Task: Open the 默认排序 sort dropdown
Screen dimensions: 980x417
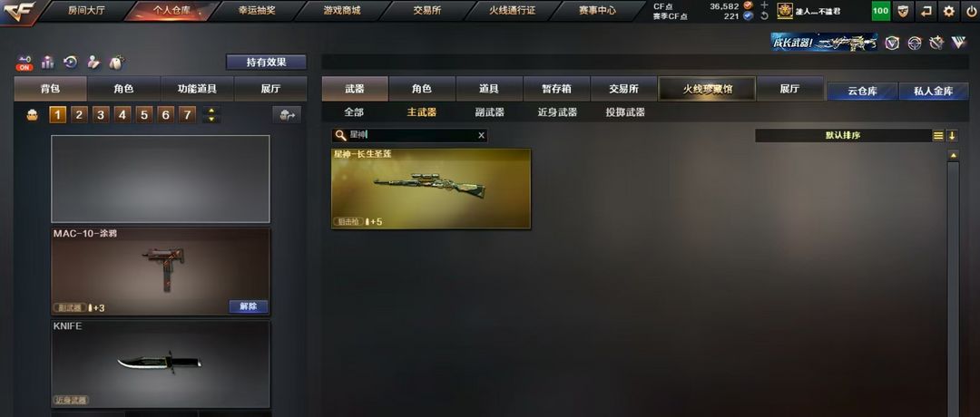Action: pyautogui.click(x=843, y=135)
